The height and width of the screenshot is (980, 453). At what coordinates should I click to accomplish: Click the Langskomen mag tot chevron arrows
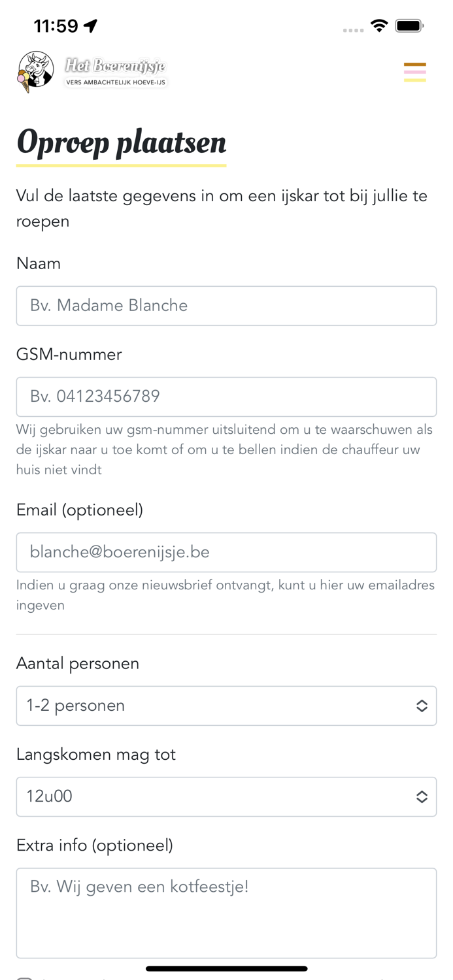tap(422, 796)
